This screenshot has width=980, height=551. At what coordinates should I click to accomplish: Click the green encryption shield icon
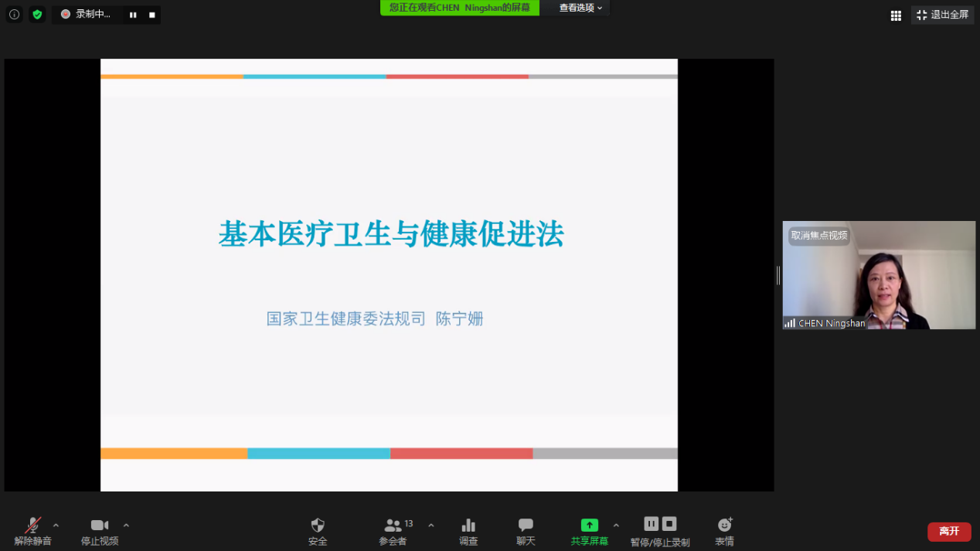37,15
